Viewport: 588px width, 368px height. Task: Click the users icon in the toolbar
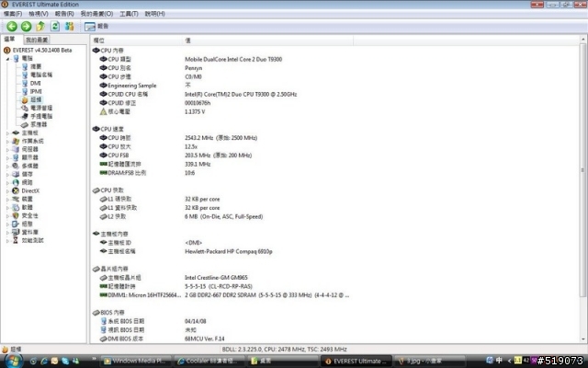pos(70,26)
